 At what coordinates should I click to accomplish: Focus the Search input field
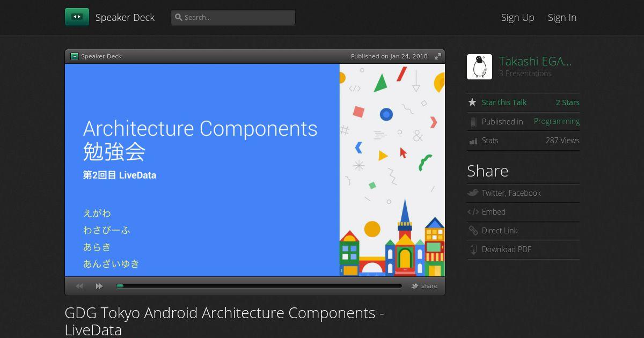[233, 17]
